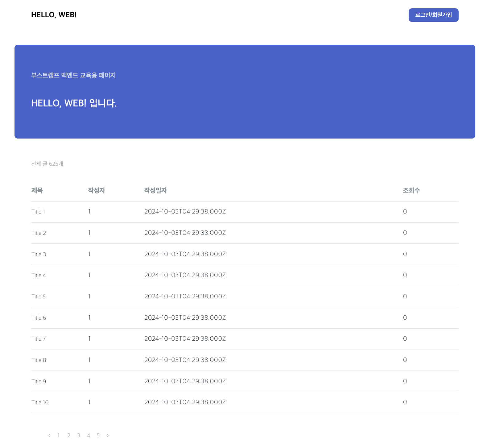
Task: Open the post Title 7
Action: coord(39,339)
